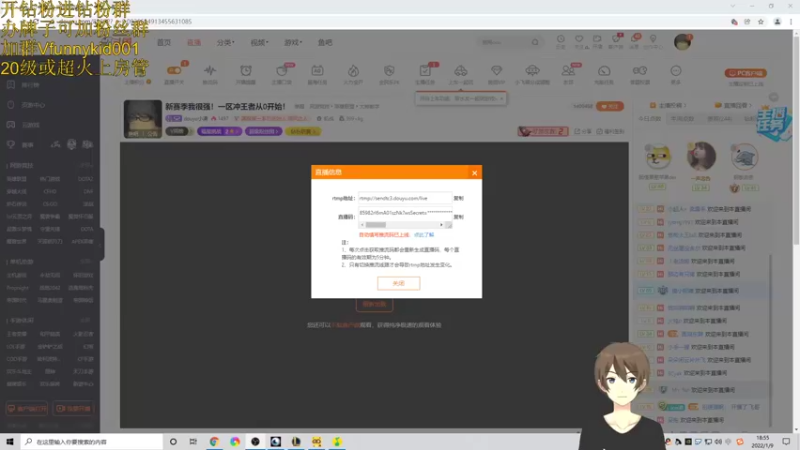Screen dimensions: 800x450
Task: Open the 首页 nav item
Action: pyautogui.click(x=164, y=42)
